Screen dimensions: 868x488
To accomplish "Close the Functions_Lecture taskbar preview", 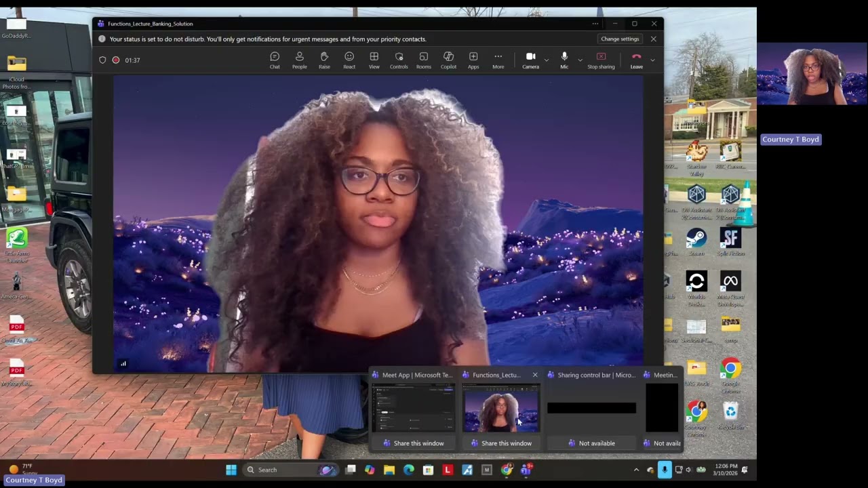I will tap(535, 375).
